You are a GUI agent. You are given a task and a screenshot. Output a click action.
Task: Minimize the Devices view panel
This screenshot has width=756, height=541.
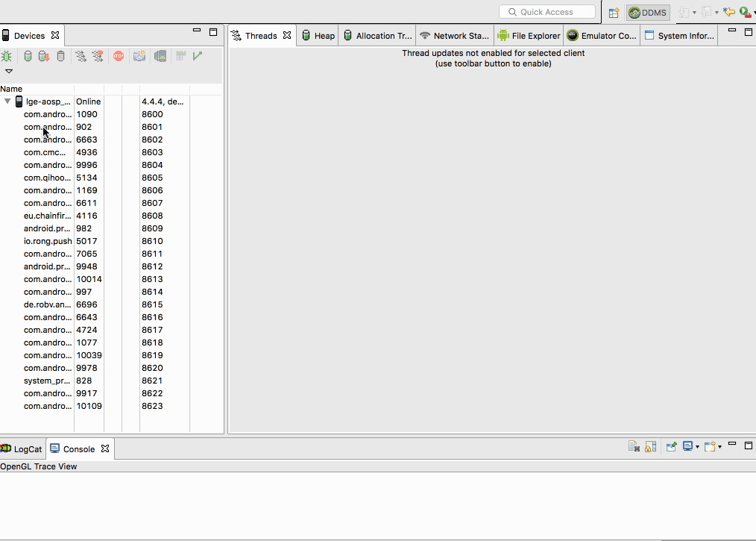coord(197,31)
